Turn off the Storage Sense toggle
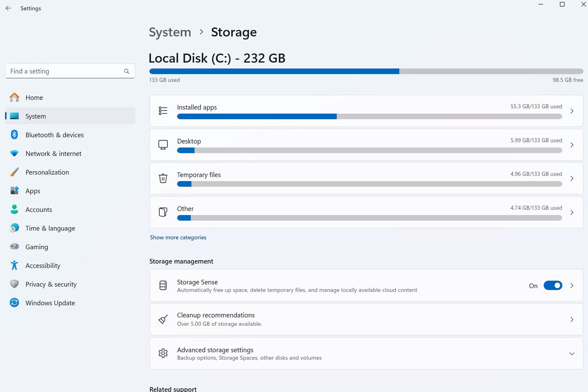Image resolution: width=588 pixels, height=392 pixels. [552, 285]
